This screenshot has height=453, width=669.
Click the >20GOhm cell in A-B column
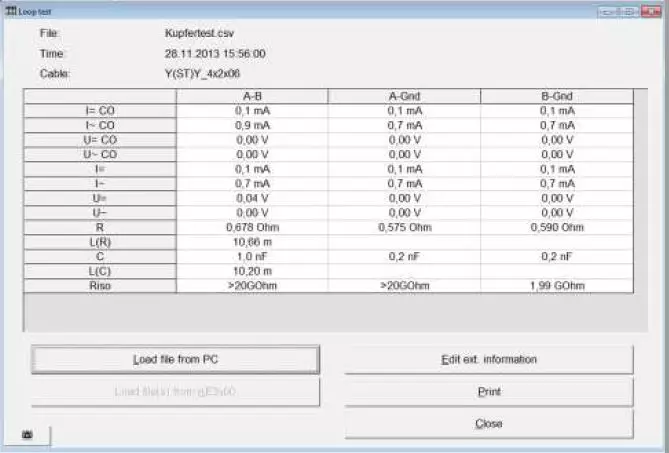click(252, 285)
